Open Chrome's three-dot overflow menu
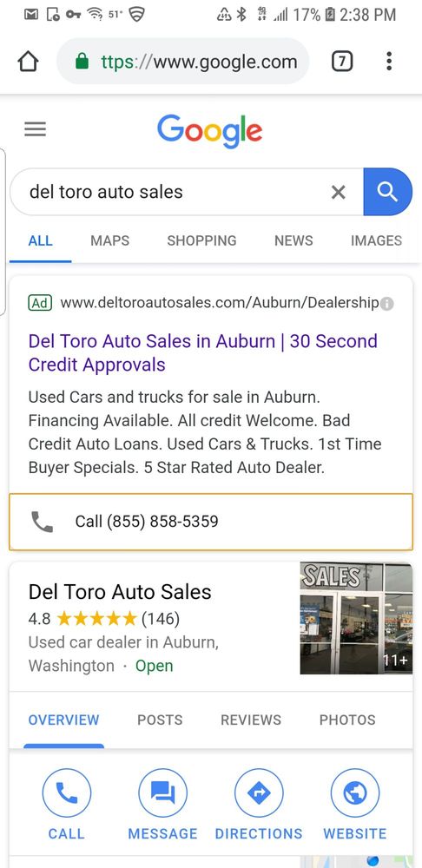This screenshot has height=868, width=422. pos(389,62)
